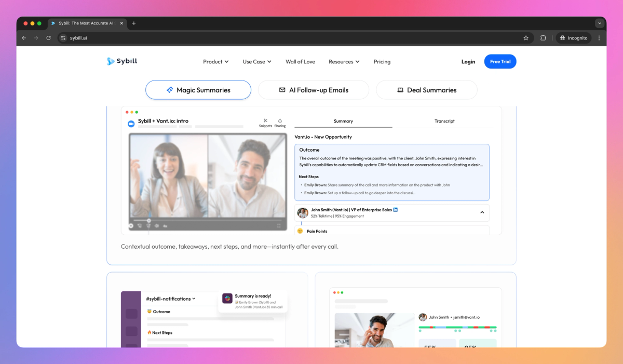Click the 'Vant.io - New Opportunity' heading
This screenshot has width=623, height=364.
click(323, 137)
